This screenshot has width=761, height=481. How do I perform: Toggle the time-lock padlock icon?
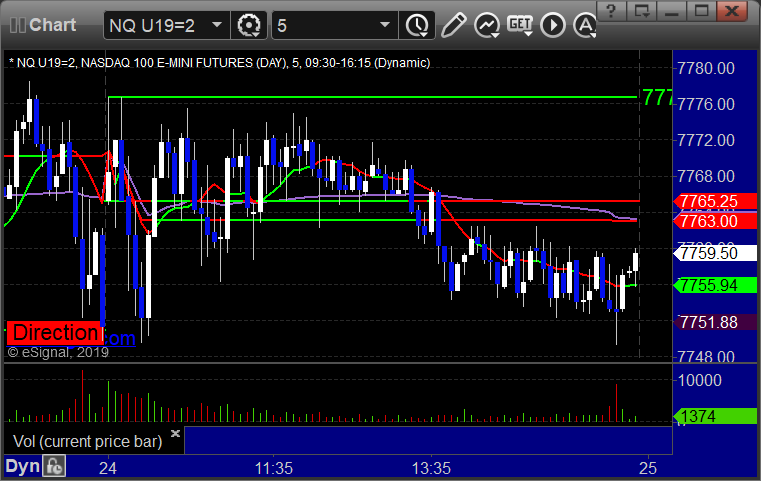coord(54,466)
